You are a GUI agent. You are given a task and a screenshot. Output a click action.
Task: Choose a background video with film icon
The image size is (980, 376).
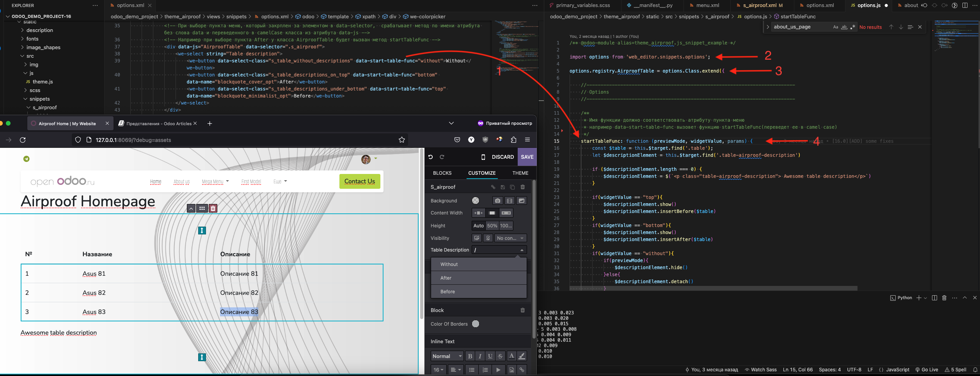510,200
